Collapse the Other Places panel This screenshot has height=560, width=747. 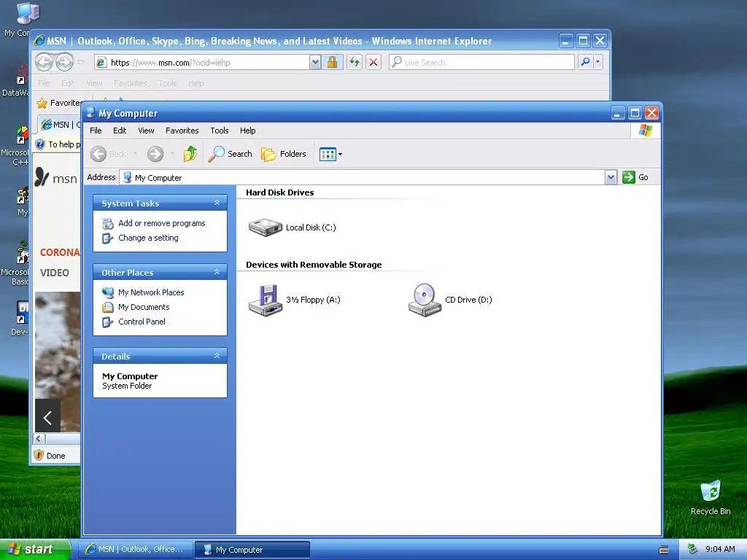pos(217,272)
